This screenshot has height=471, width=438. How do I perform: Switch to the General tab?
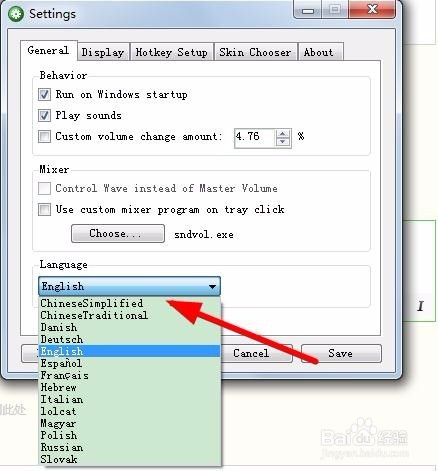click(x=49, y=50)
